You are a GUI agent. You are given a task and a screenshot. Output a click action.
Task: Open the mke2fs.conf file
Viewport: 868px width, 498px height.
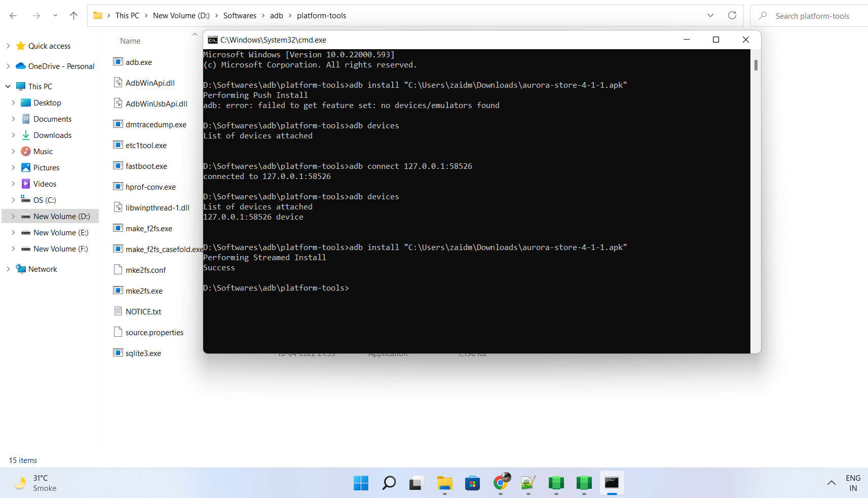pos(145,270)
